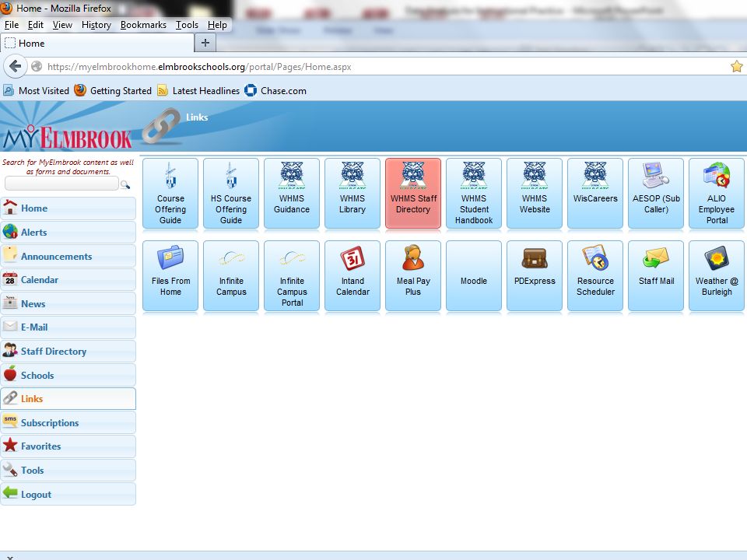Open the History menu
747x560 pixels.
point(96,25)
